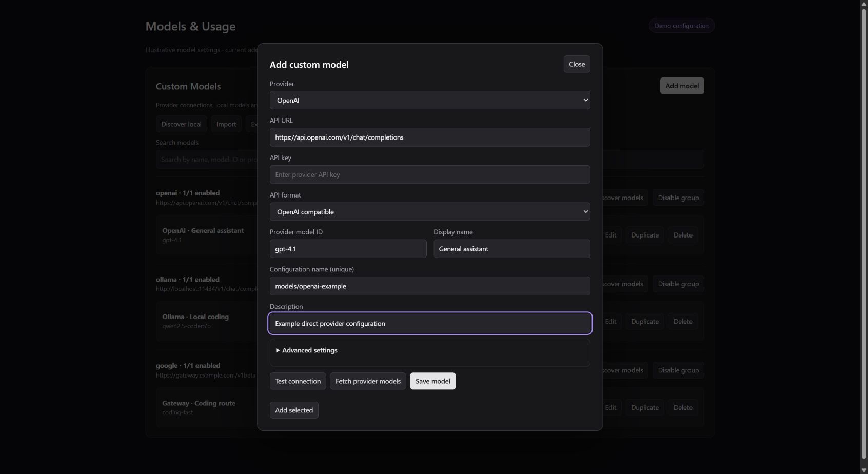This screenshot has width=868, height=474.
Task: Disable group for the openai provider
Action: click(678, 197)
